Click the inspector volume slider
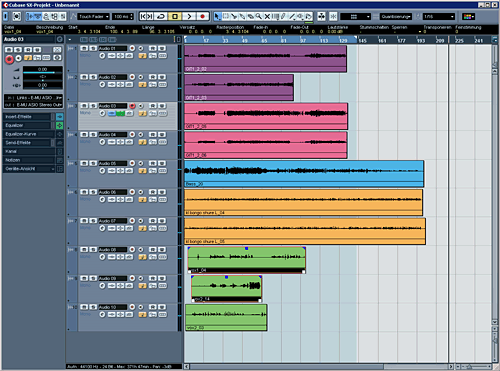 (x=42, y=70)
